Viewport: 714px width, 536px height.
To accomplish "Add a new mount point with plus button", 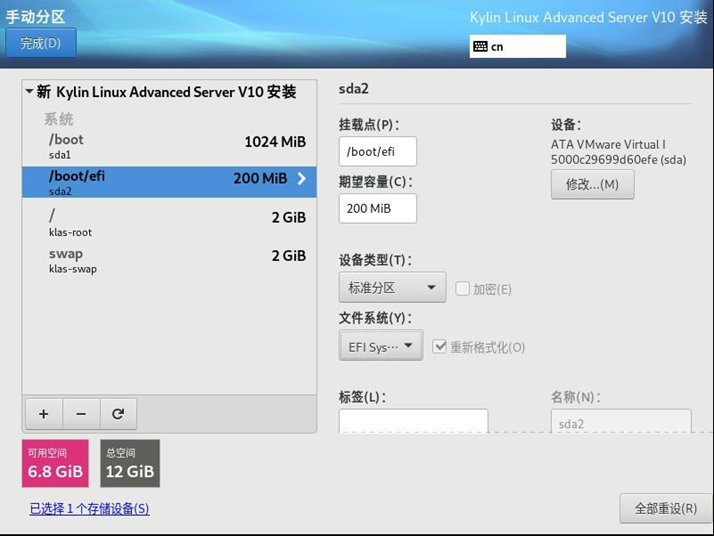I will coord(44,414).
